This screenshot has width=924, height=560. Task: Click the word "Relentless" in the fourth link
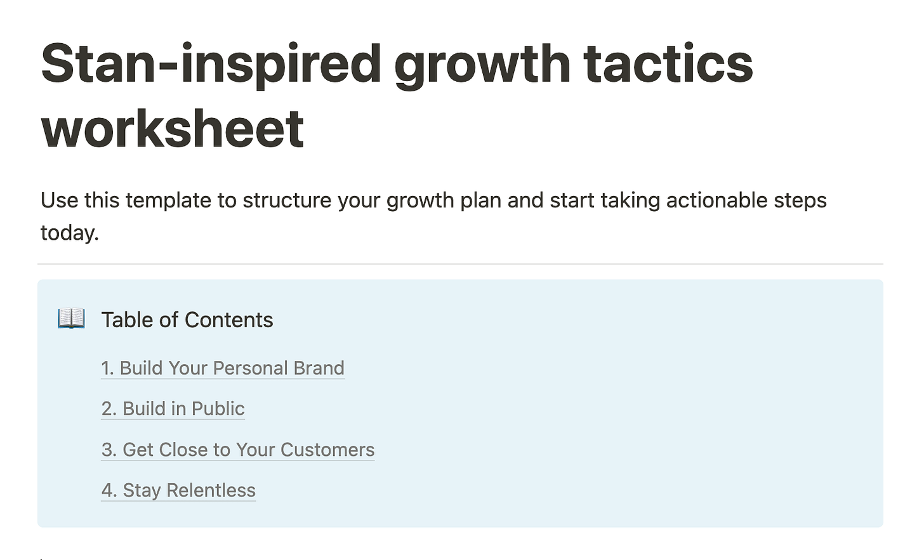[211, 490]
